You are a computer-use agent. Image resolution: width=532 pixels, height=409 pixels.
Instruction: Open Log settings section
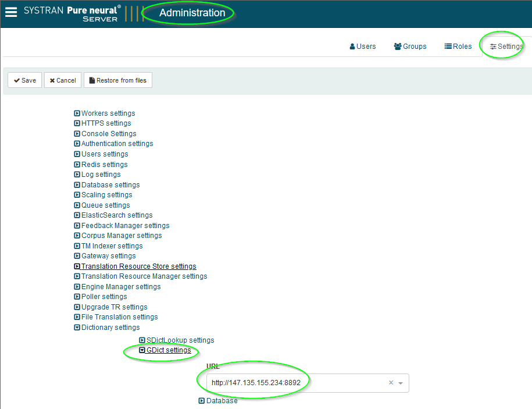point(101,175)
